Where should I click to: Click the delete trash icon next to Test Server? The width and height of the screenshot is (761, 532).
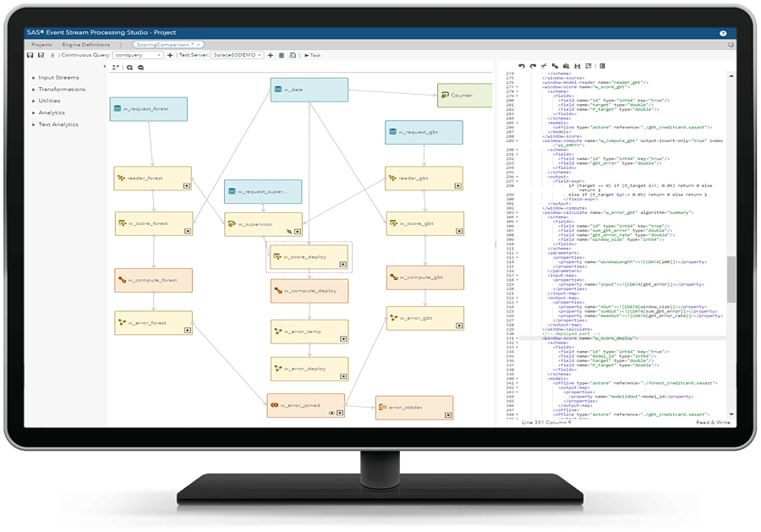coord(282,56)
